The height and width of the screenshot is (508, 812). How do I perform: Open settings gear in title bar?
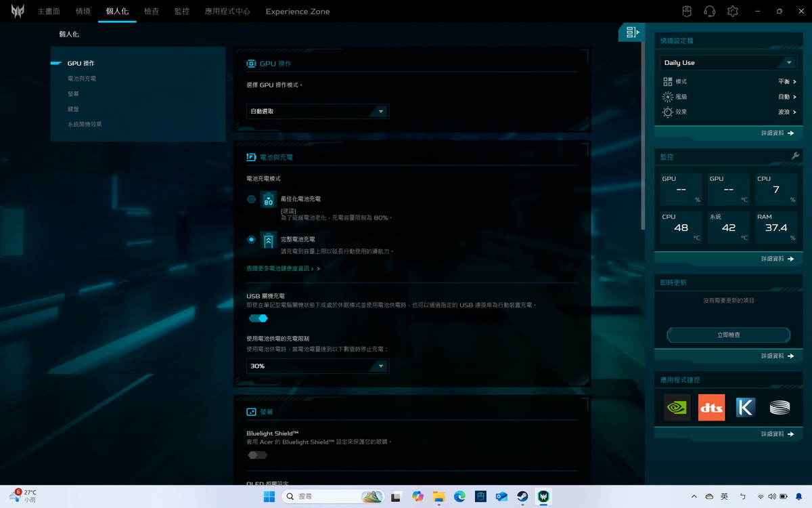click(x=732, y=12)
